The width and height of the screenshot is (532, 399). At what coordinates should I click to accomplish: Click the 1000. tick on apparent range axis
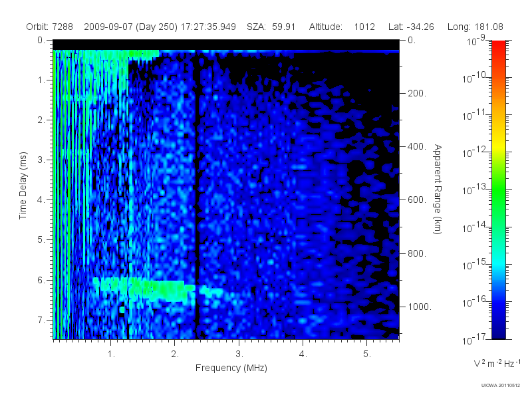[420, 307]
